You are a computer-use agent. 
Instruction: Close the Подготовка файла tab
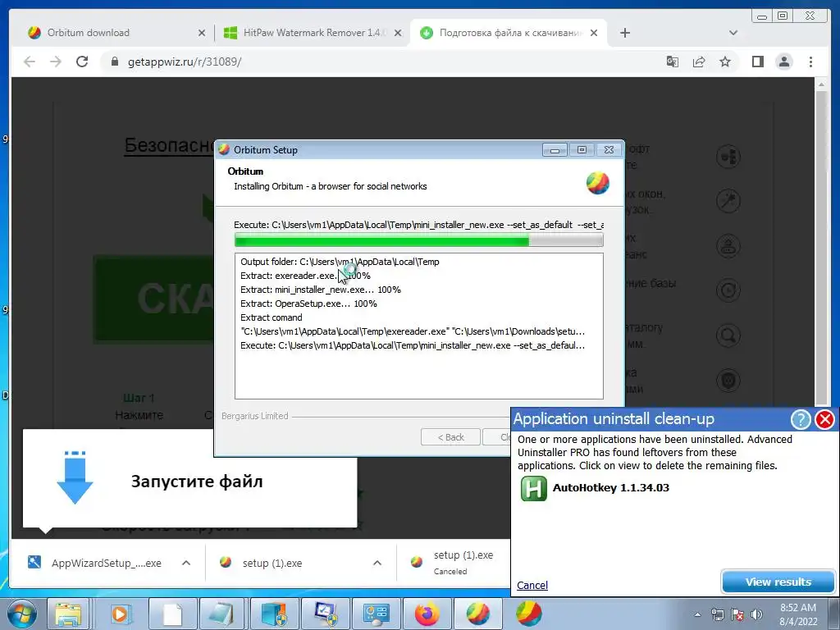[x=594, y=33]
